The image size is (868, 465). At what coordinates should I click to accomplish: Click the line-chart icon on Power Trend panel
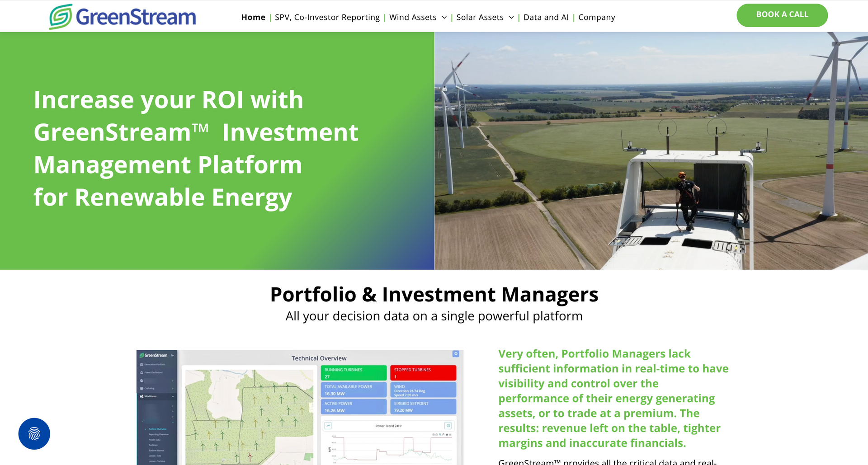[x=328, y=426]
